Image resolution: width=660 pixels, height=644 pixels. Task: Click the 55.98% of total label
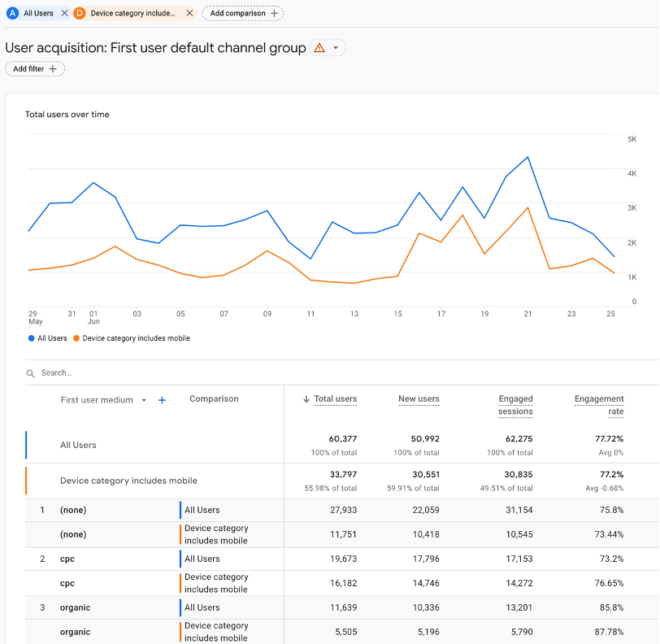coord(331,488)
